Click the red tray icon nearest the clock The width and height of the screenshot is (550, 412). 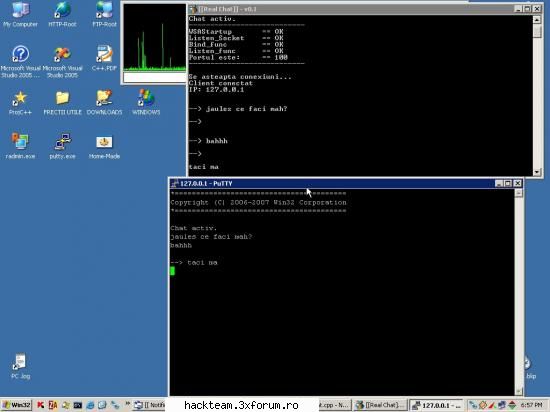pos(512,405)
